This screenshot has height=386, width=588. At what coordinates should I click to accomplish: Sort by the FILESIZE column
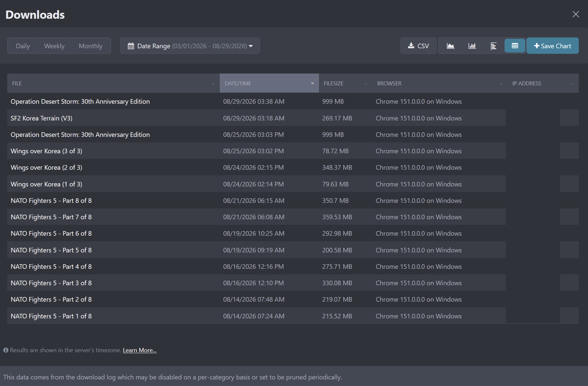345,83
